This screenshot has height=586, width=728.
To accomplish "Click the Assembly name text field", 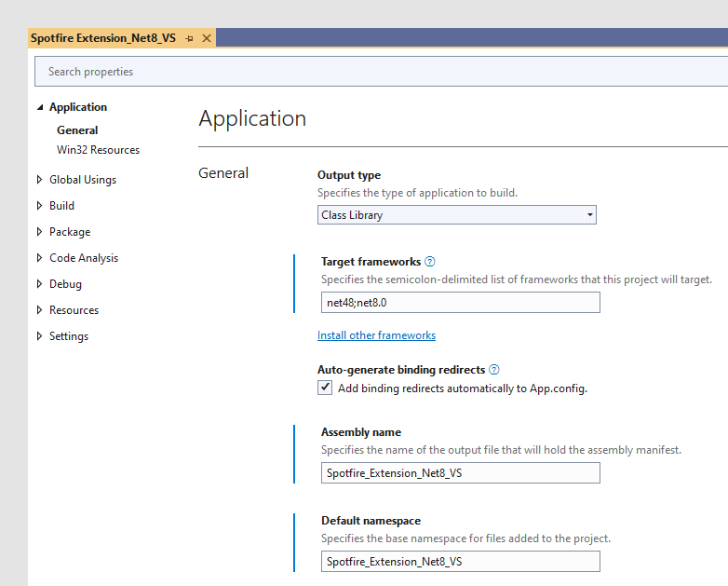I will coord(460,473).
